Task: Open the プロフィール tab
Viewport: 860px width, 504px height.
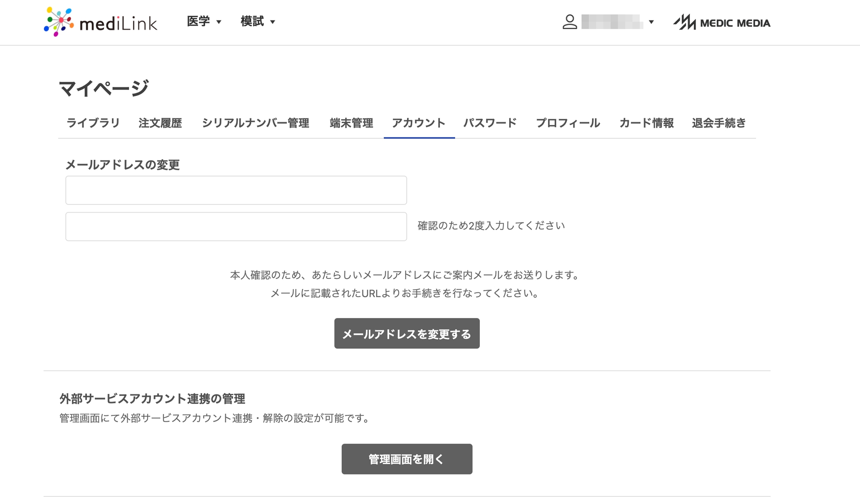Action: coord(568,123)
